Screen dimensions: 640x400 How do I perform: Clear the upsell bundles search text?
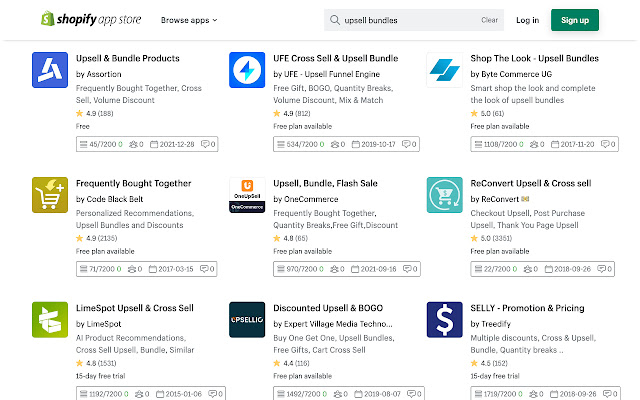tap(489, 20)
